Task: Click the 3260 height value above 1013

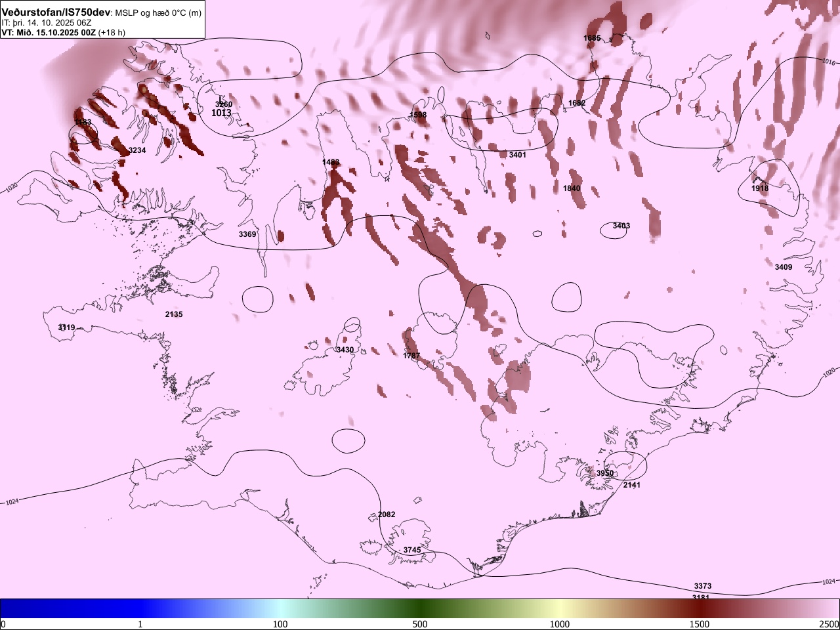Action: click(x=224, y=104)
